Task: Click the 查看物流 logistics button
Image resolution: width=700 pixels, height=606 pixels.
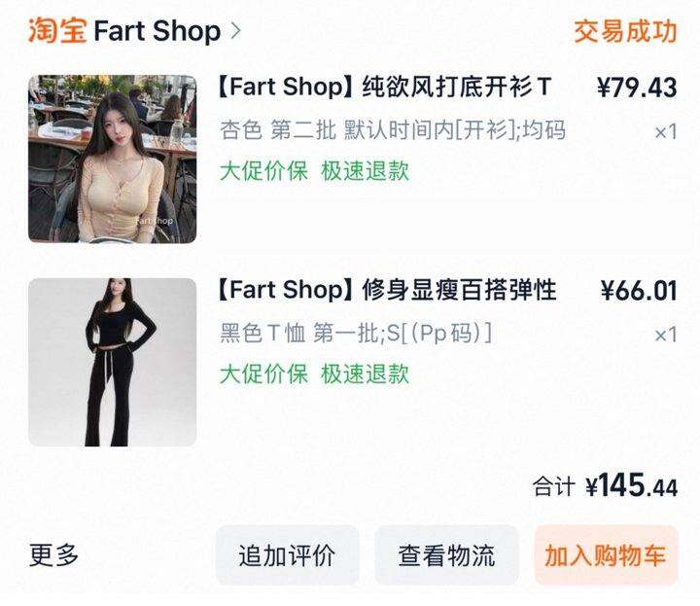Action: pos(446,555)
